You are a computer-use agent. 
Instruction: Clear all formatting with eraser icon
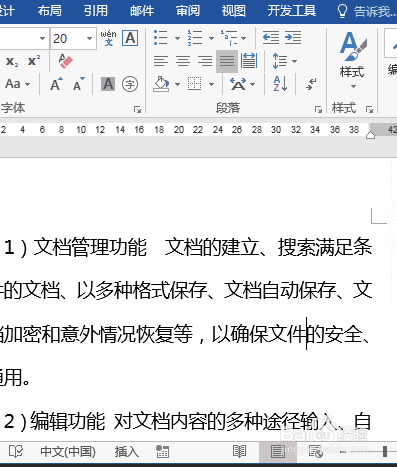click(x=65, y=61)
